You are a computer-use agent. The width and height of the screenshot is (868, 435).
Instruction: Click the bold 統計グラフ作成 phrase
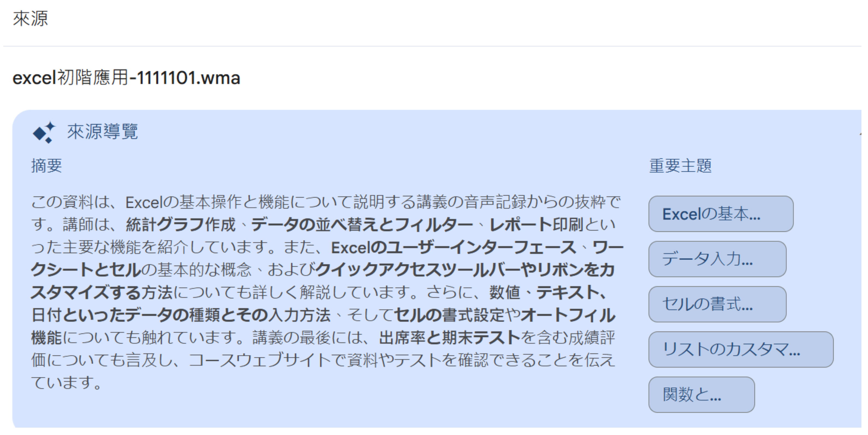point(181,225)
